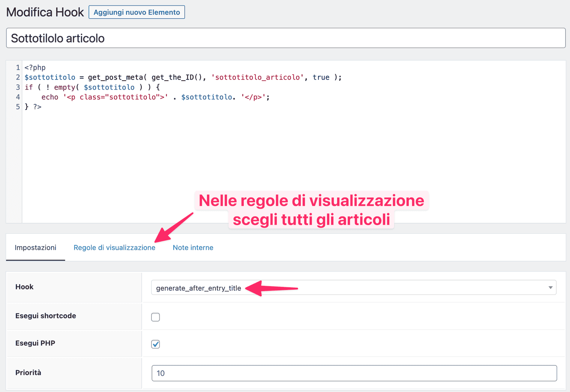Place cursor on code line 1 <?php
This screenshot has height=392, width=570.
pos(35,68)
